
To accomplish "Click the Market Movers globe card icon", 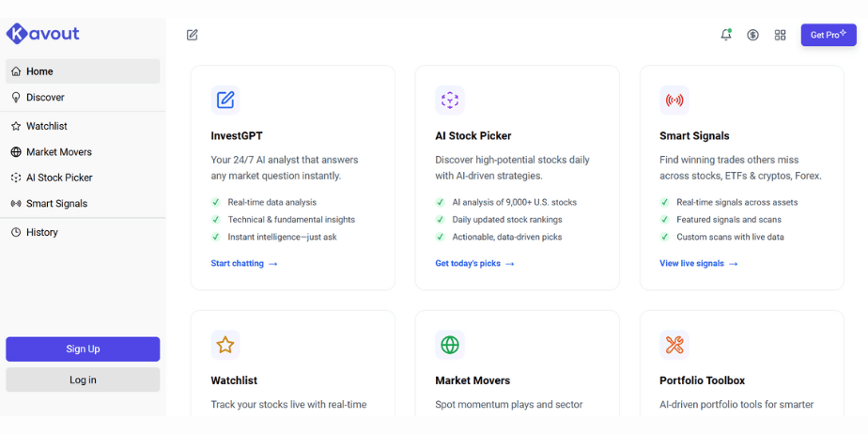I will tap(449, 345).
